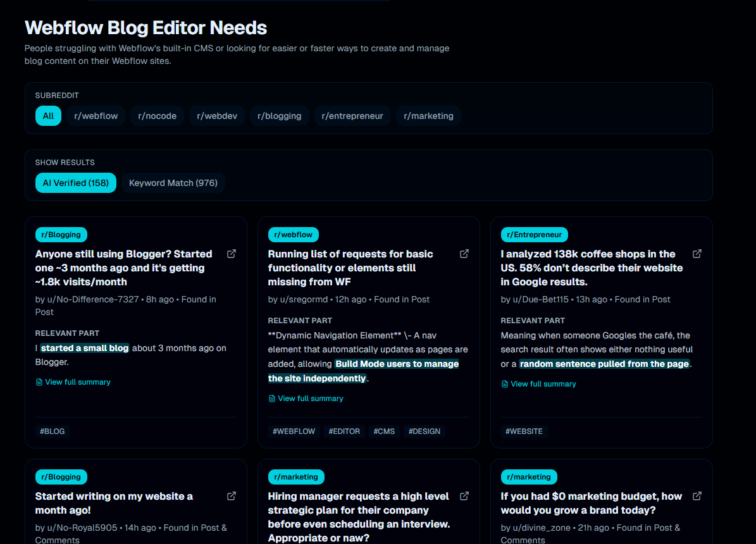This screenshot has height=544, width=756.
Task: Click r/marketing badge on $0 budget card
Action: point(529,476)
